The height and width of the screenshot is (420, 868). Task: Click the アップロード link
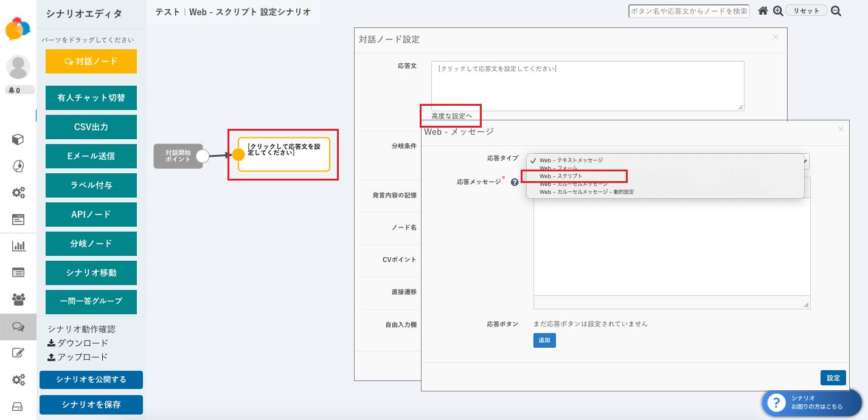click(x=77, y=357)
